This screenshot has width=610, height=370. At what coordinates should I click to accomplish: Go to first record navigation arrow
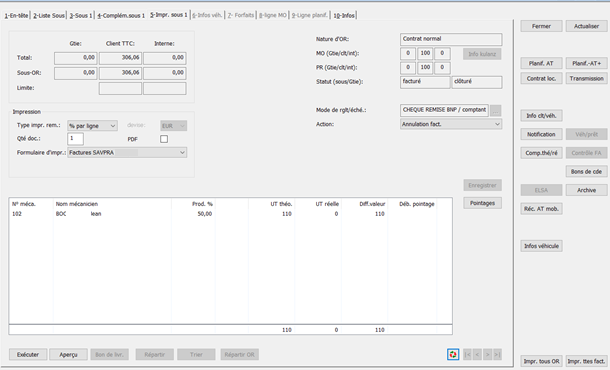[468, 354]
